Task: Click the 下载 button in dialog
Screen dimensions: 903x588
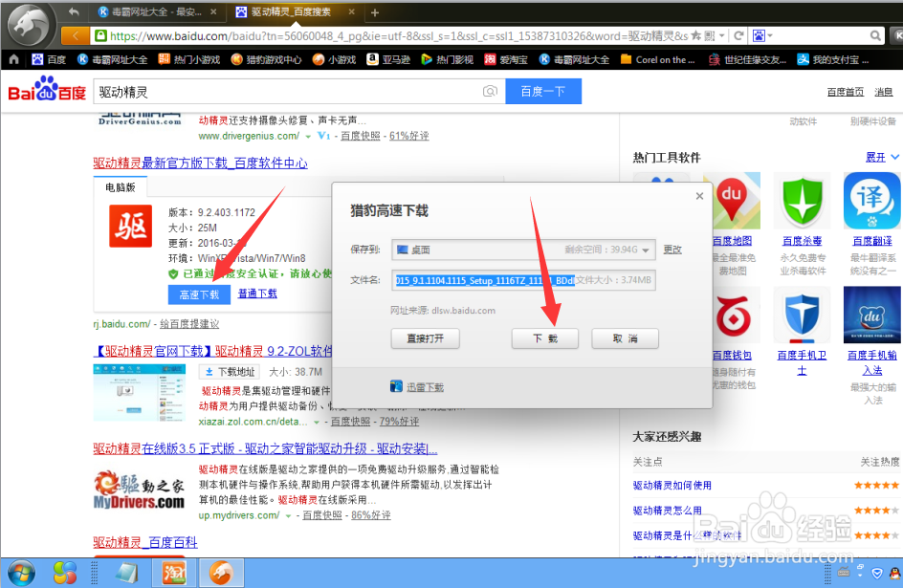Action: click(545, 338)
